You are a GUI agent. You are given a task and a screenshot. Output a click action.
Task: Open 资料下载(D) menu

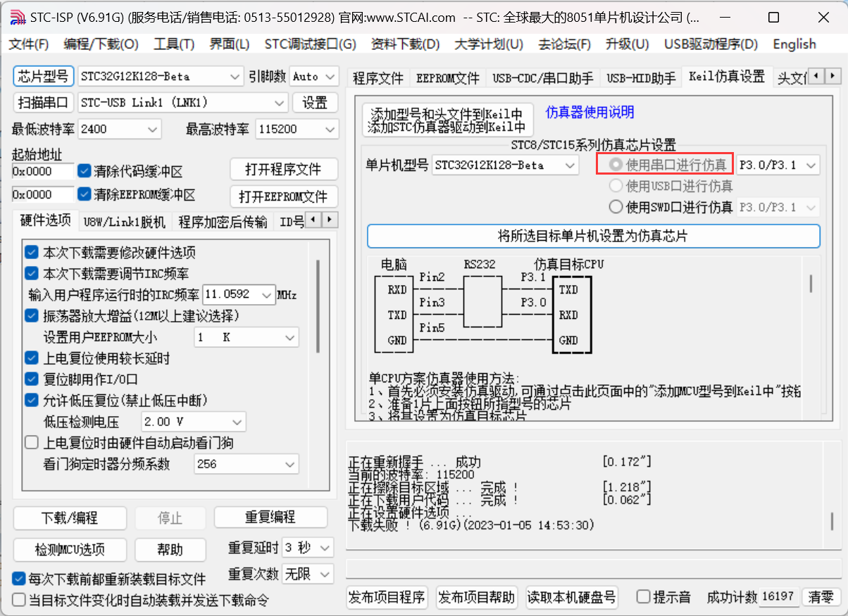(405, 44)
